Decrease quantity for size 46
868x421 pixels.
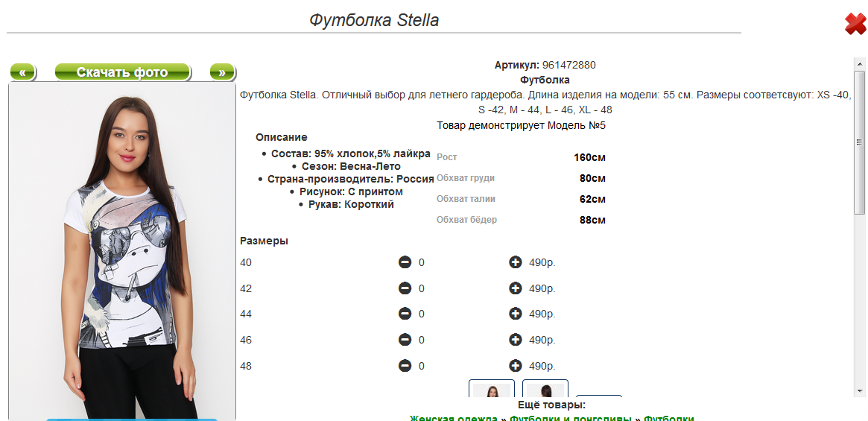coord(405,340)
